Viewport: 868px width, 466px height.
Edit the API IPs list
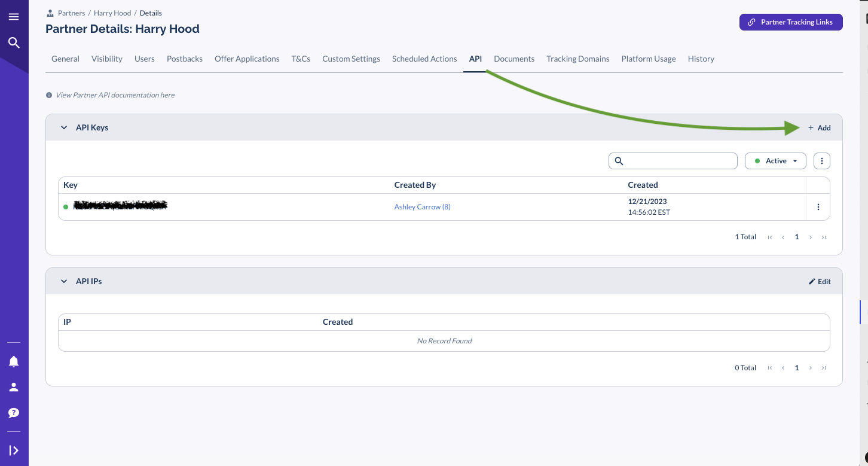820,281
